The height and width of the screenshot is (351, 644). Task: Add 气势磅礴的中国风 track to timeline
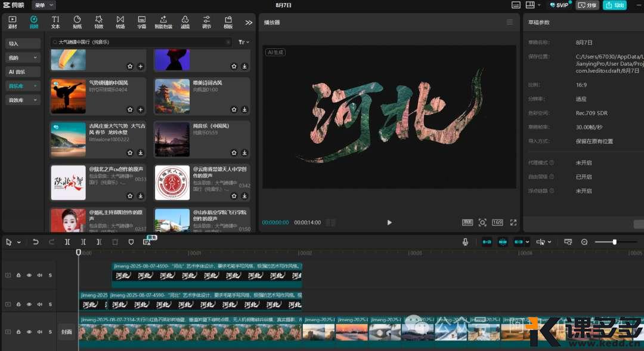(x=141, y=109)
